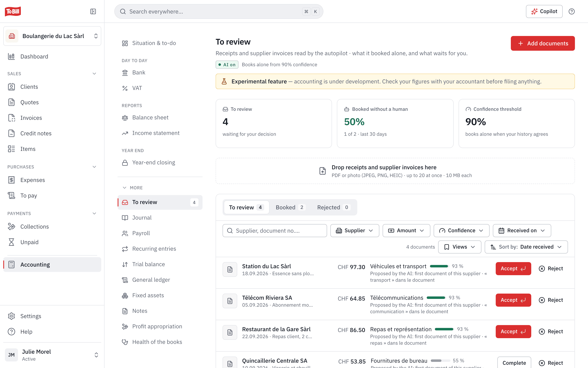588x368 pixels.
Task: Open Quotes from the sidebar
Action: [x=52, y=102]
